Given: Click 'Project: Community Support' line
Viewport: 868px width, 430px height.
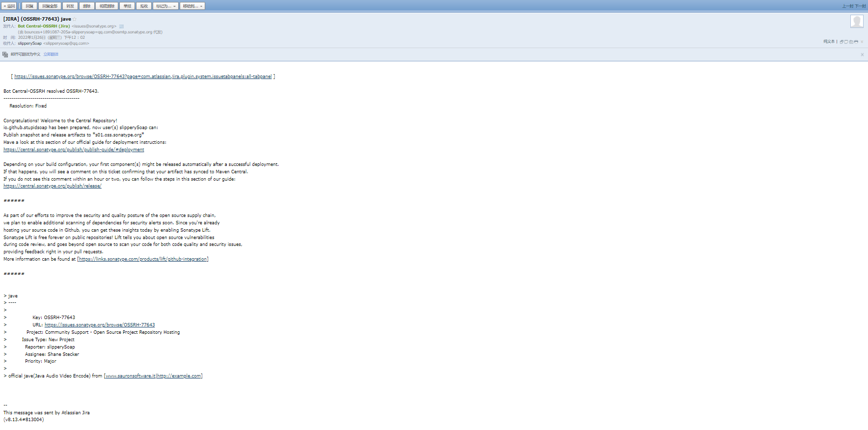Looking at the screenshot, I should [x=103, y=332].
